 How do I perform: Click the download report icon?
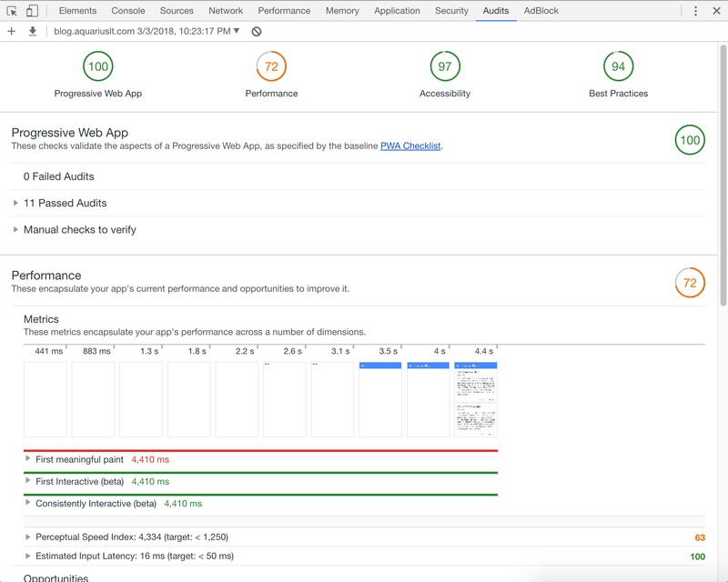point(33,31)
